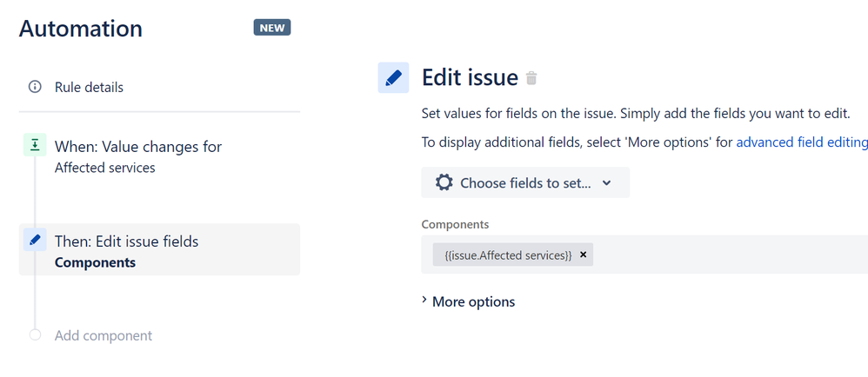
Task: Click the empty circle next to Add component
Action: click(35, 335)
